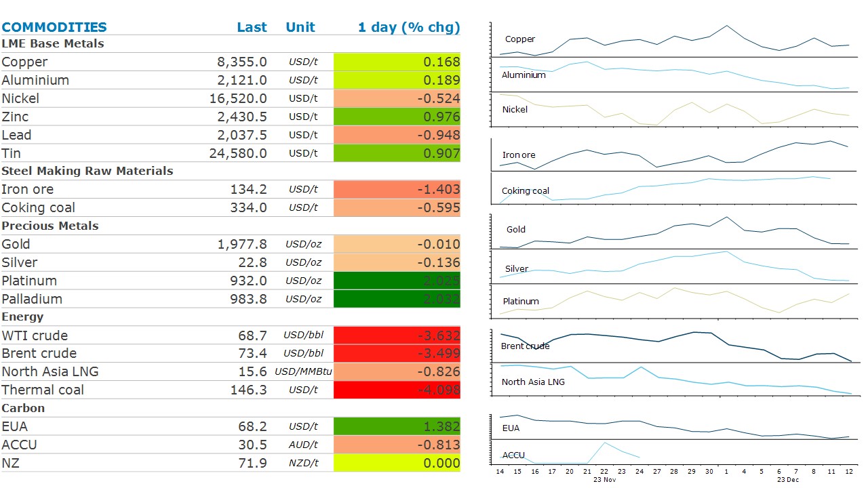
Task: Select the Energy section heading
Action: click(24, 317)
